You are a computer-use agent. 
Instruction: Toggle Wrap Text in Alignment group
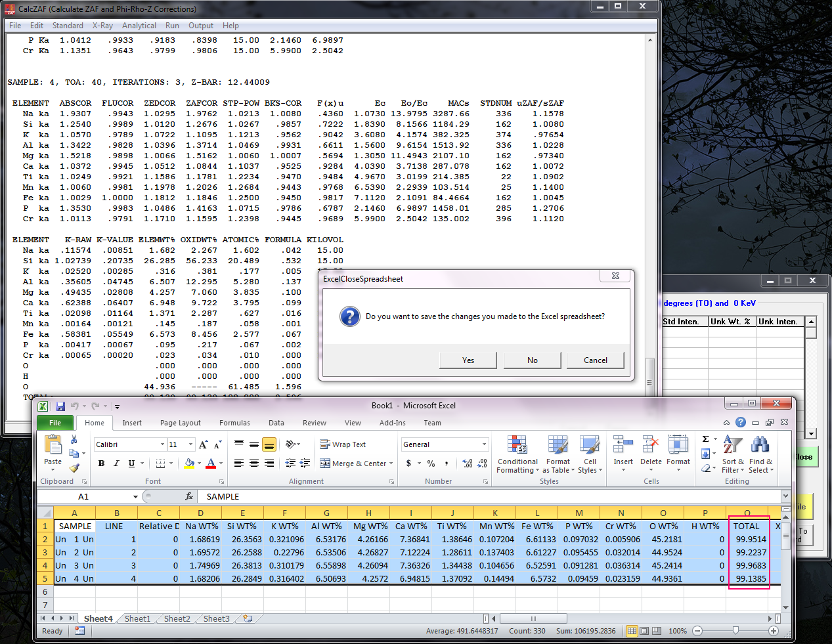click(343, 444)
